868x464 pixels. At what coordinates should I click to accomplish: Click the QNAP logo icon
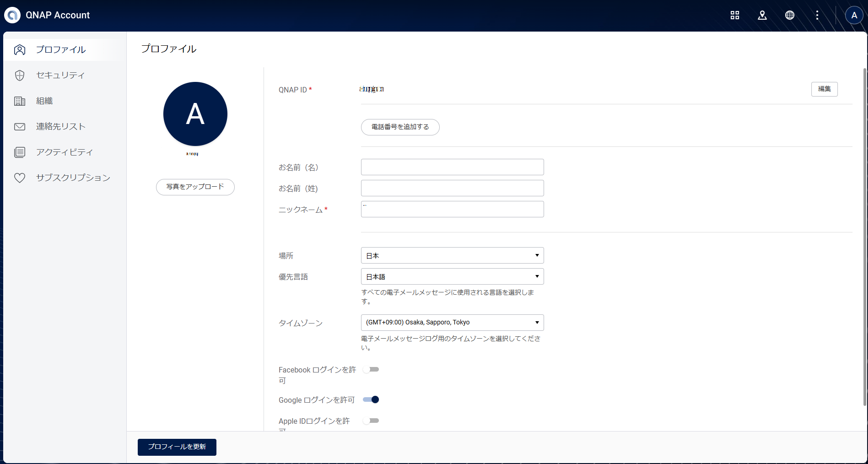coord(12,15)
